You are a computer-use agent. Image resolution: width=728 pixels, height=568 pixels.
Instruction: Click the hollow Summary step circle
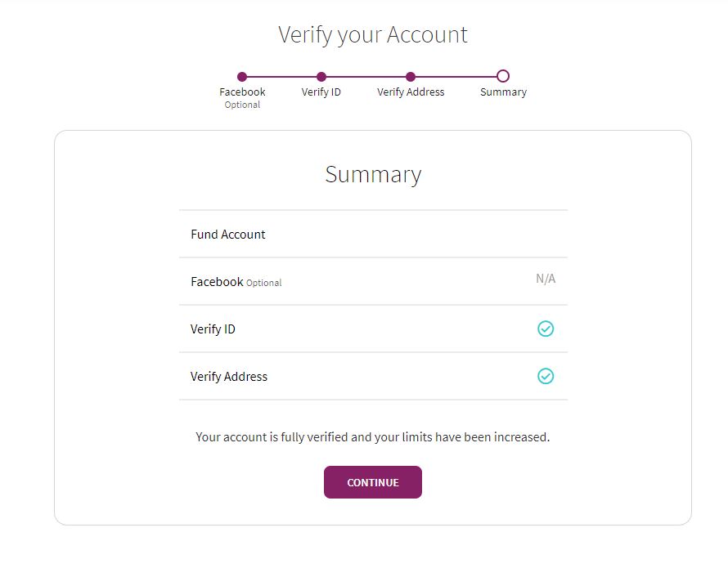click(503, 76)
